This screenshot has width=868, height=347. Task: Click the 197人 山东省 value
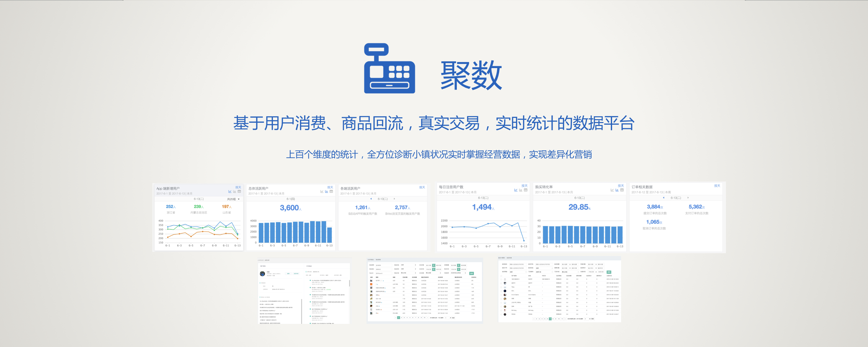(x=227, y=207)
